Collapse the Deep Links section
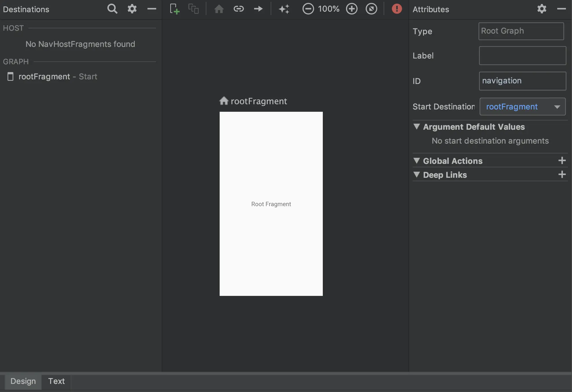Image resolution: width=572 pixels, height=392 pixels. (x=416, y=175)
